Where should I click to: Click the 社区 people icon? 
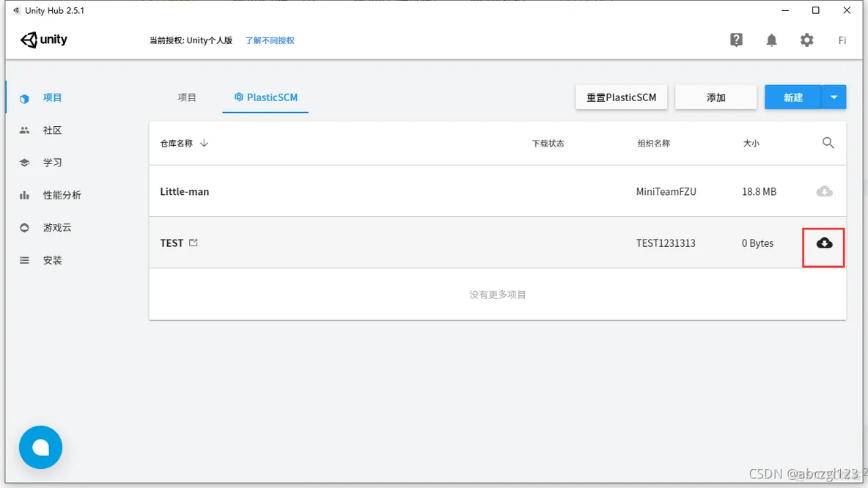(24, 130)
